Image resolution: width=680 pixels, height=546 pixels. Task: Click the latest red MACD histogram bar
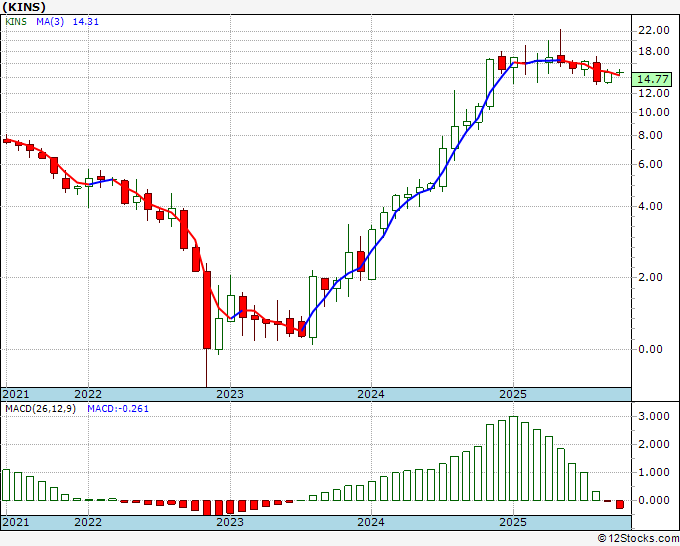point(619,504)
